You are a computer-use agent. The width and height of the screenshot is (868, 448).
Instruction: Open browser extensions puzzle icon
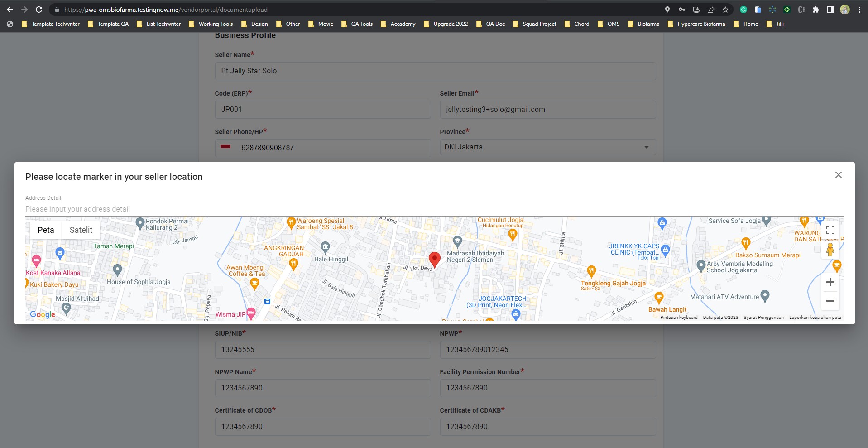click(x=815, y=10)
